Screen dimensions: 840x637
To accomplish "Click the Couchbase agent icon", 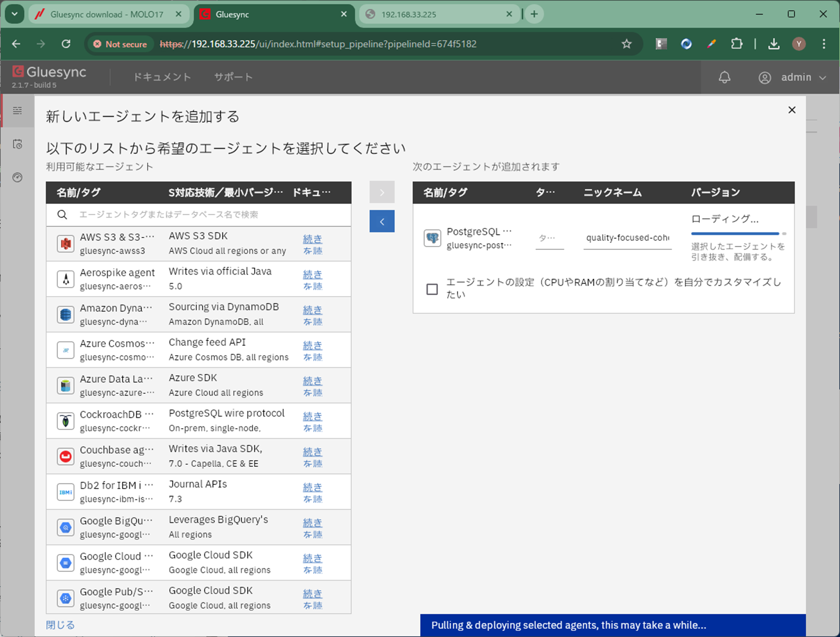I will click(66, 456).
